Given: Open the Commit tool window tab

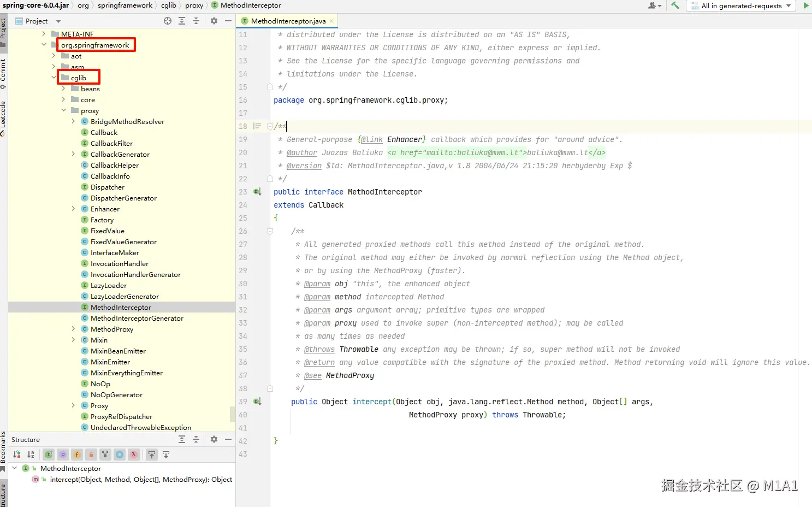Looking at the screenshot, I should pyautogui.click(x=3, y=71).
